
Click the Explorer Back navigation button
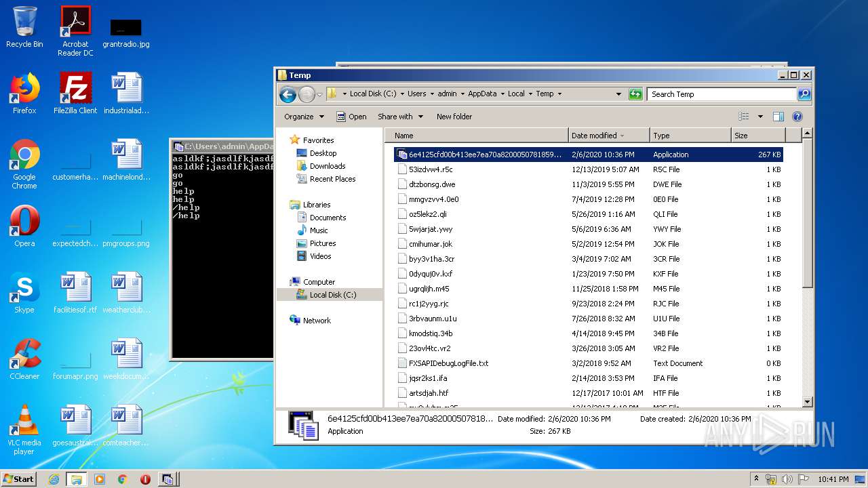(x=288, y=94)
